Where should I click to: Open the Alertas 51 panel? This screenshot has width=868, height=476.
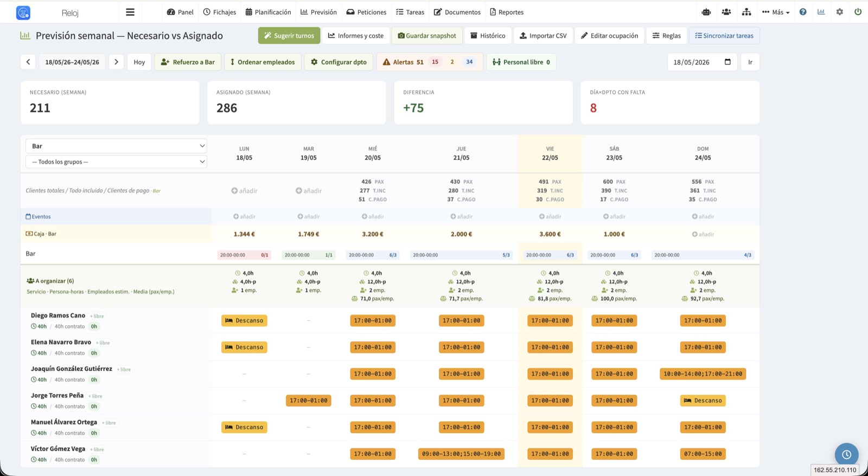coord(429,62)
